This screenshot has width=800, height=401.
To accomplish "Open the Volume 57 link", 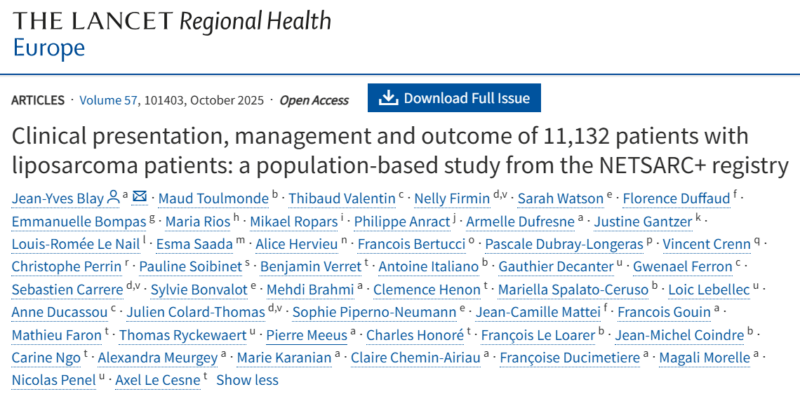I will point(108,100).
